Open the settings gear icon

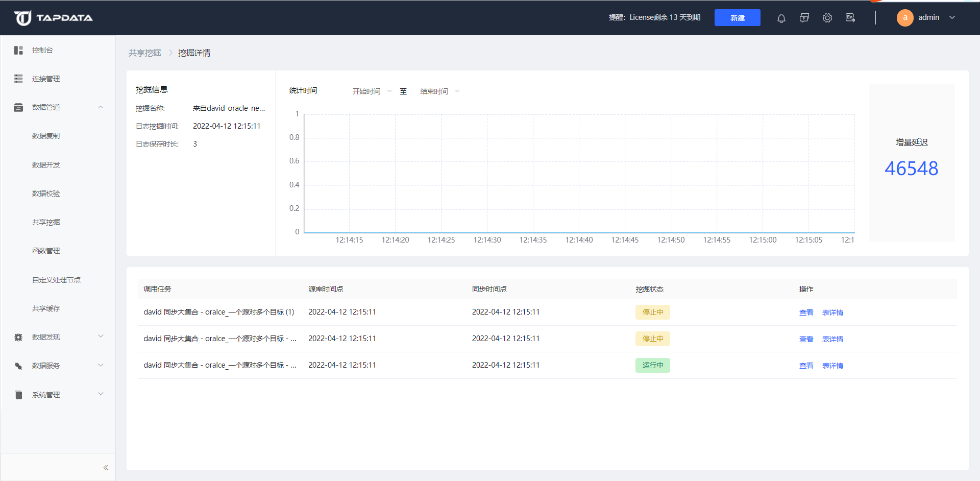tap(827, 18)
